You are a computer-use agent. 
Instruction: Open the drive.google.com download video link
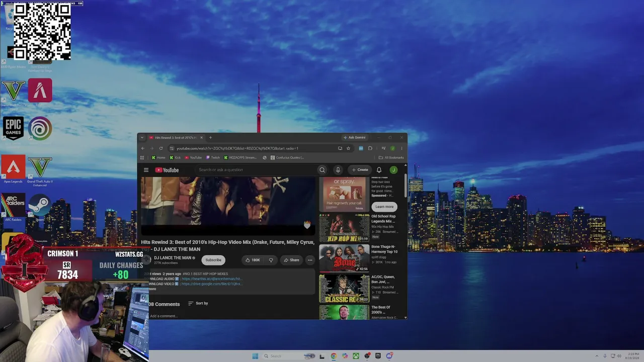(212, 284)
